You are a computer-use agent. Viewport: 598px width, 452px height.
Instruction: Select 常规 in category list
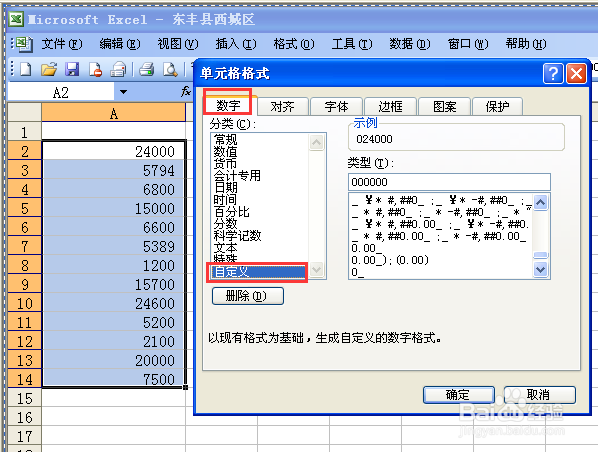(x=225, y=140)
